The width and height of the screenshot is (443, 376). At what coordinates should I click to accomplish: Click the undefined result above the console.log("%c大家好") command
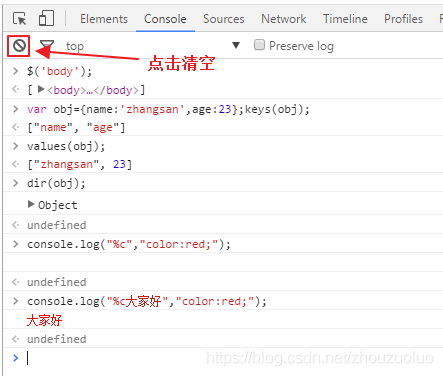57,282
